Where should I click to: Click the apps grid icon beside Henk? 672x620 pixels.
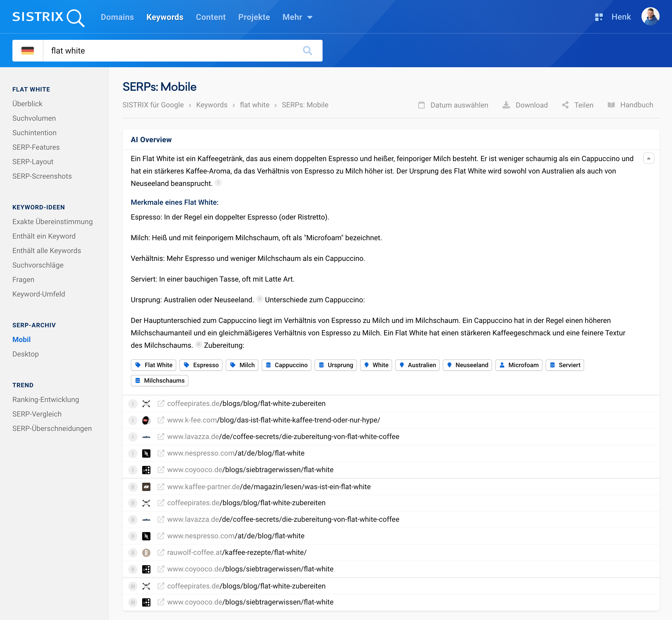[x=599, y=17]
